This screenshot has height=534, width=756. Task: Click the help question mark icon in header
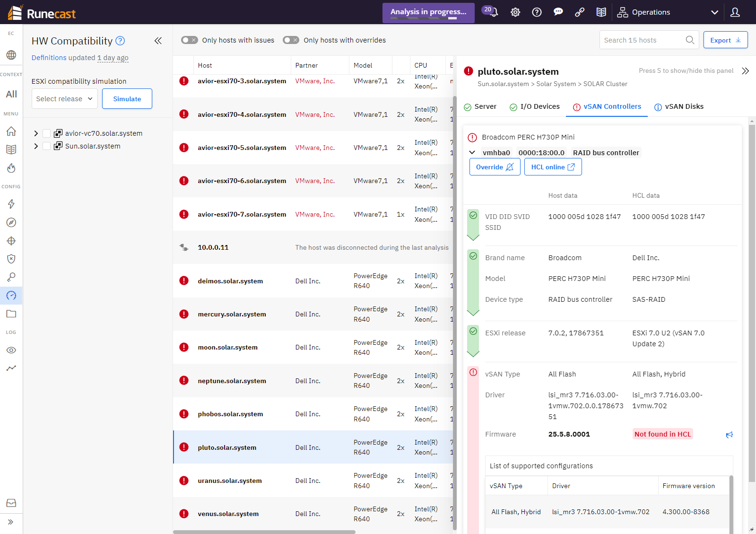(537, 12)
